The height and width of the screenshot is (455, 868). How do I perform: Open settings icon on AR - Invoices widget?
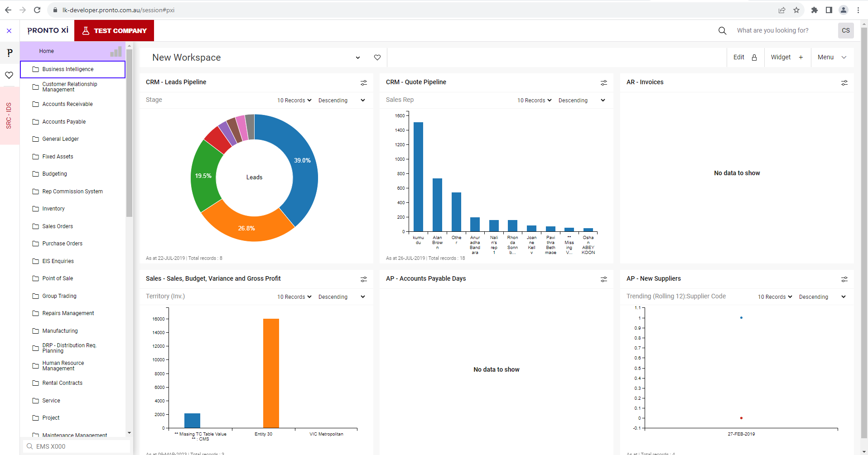click(844, 83)
